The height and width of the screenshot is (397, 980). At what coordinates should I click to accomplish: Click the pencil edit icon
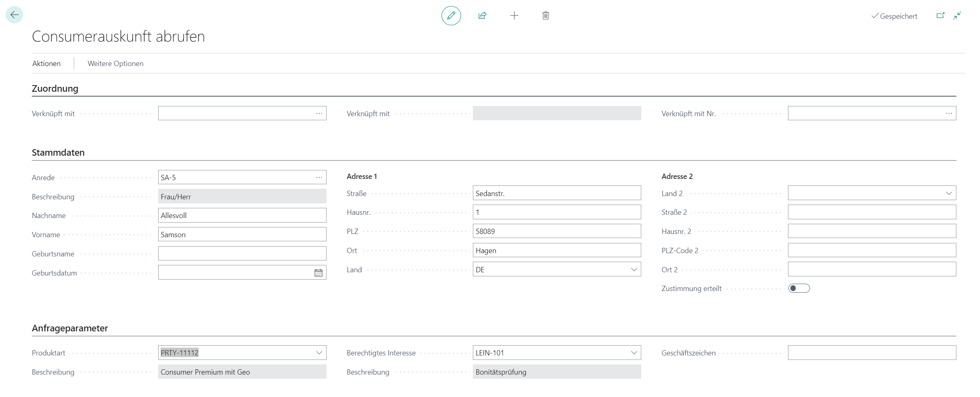click(451, 16)
